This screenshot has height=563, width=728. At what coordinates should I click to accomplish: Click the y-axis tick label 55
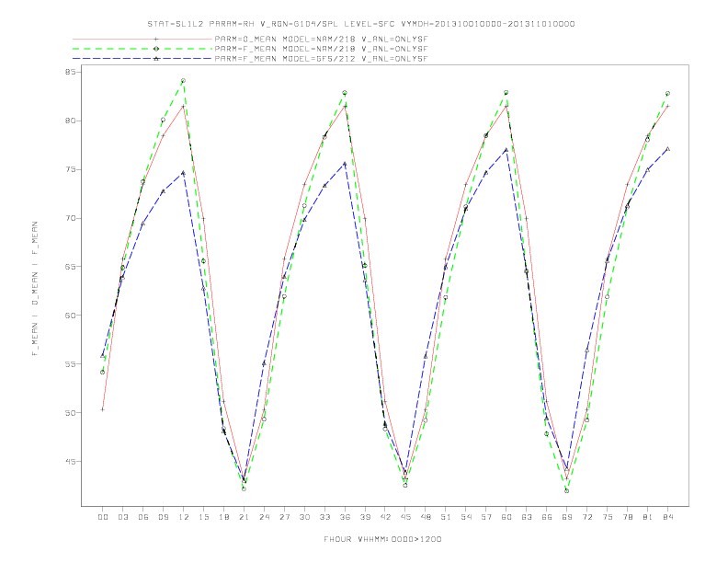(x=71, y=364)
